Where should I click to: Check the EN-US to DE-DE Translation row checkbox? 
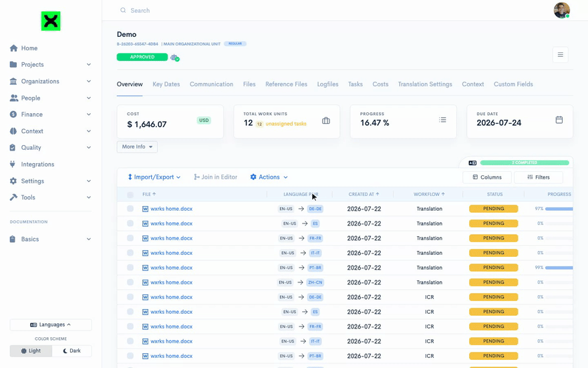(130, 208)
